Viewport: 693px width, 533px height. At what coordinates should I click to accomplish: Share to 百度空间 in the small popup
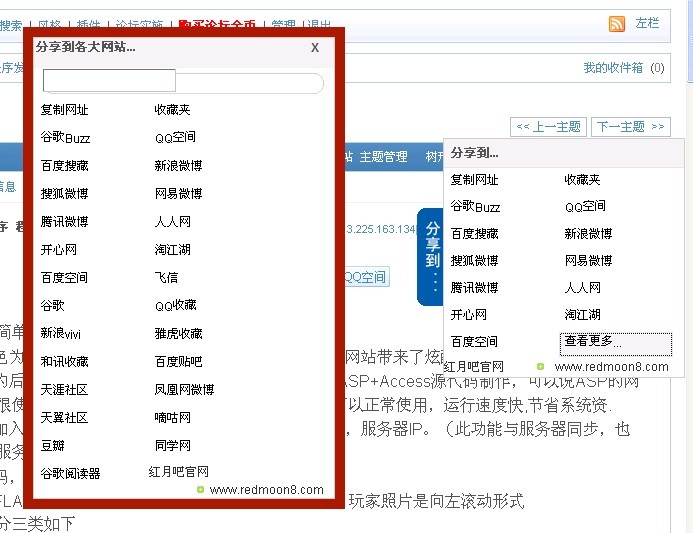coord(474,342)
